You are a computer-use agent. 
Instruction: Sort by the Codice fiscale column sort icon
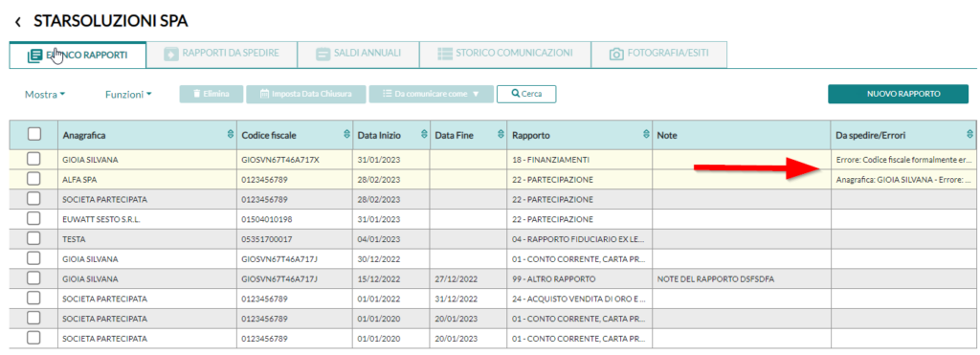click(x=346, y=134)
